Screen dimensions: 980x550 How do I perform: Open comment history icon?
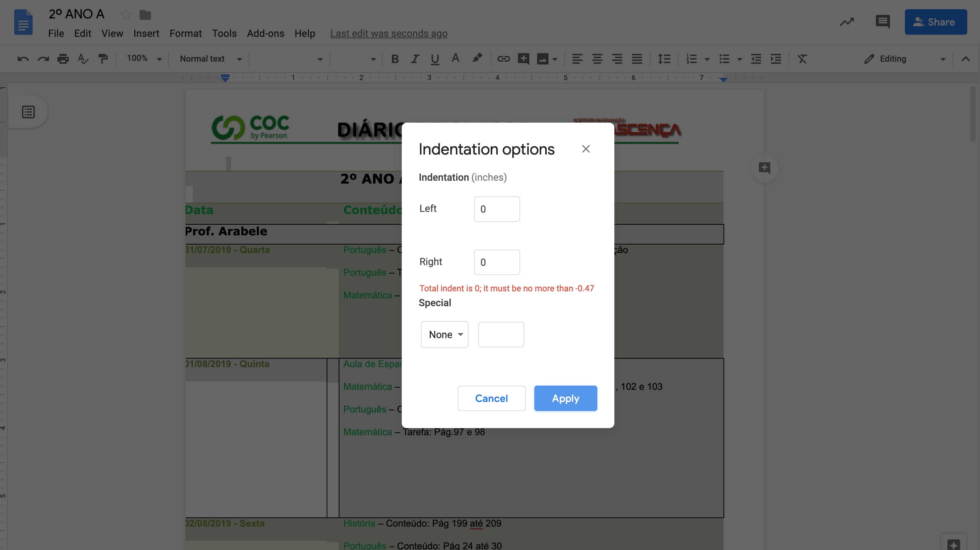[882, 22]
